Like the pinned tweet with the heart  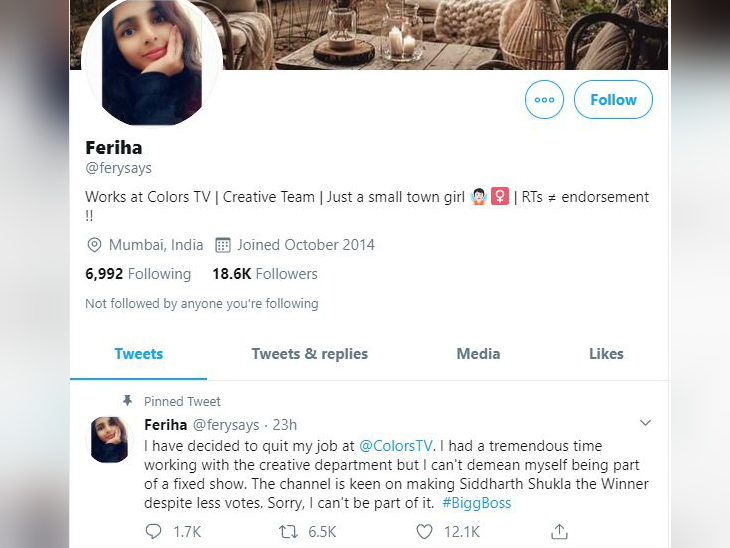coord(424,532)
